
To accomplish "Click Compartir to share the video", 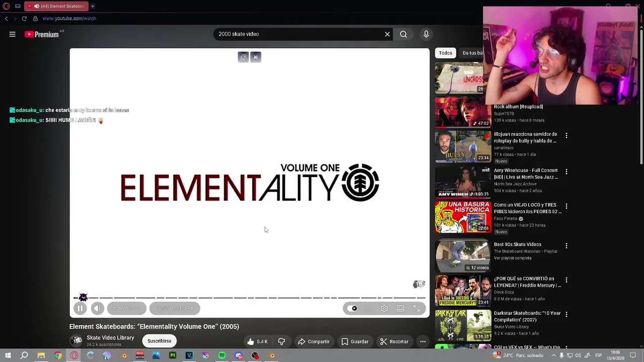I will 313,341.
